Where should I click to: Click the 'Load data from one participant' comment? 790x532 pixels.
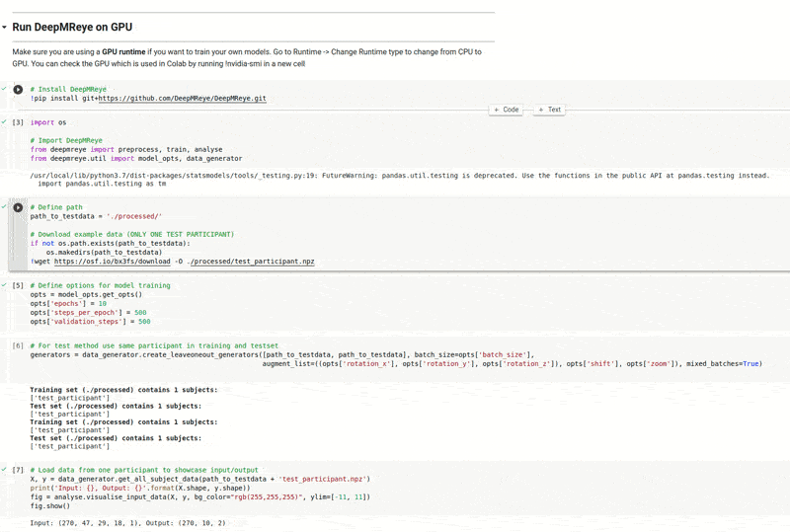[x=144, y=470]
